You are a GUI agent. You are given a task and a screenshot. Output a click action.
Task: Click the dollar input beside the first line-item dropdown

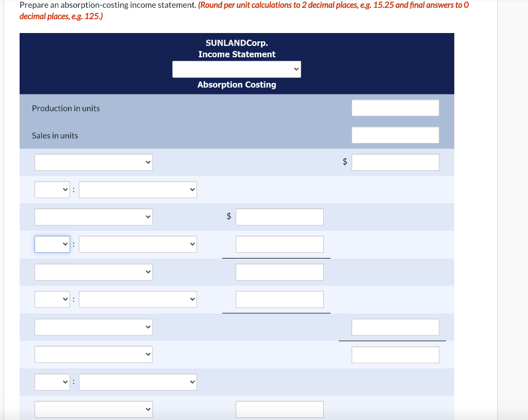(x=395, y=161)
